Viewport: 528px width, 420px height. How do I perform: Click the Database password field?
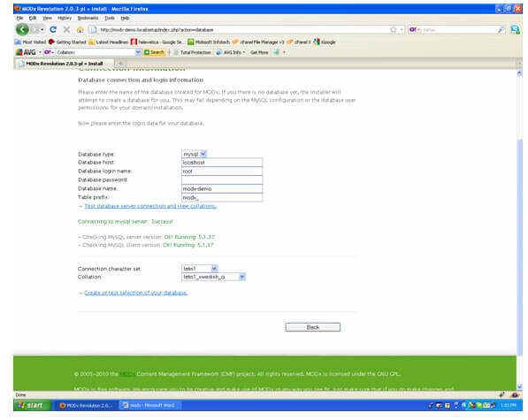click(x=222, y=179)
